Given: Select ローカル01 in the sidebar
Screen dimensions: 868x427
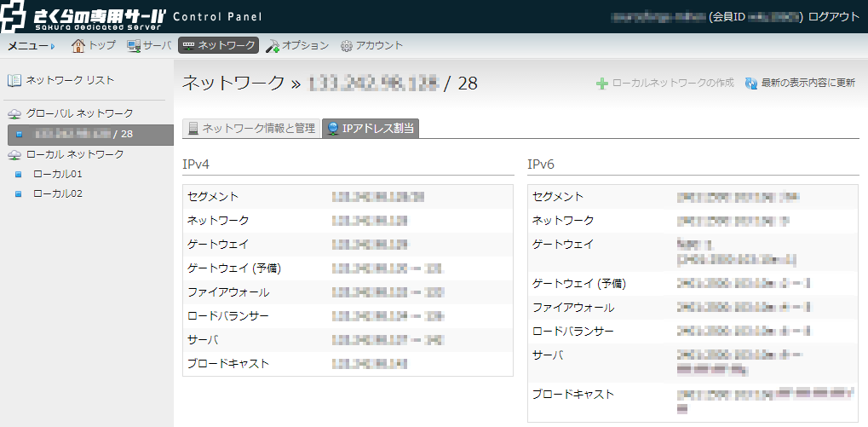Looking at the screenshot, I should point(57,174).
